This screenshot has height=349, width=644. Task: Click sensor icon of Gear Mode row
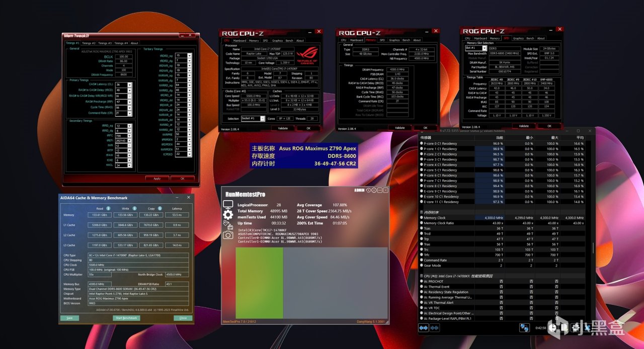tap(422, 266)
